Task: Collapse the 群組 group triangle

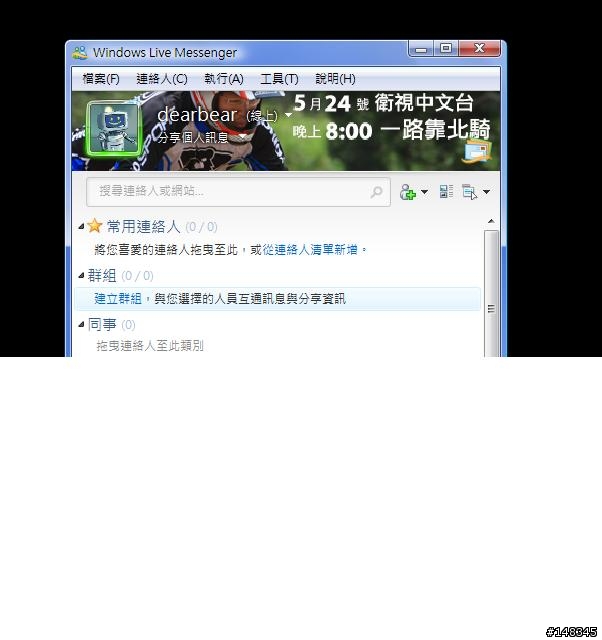Action: point(81,276)
